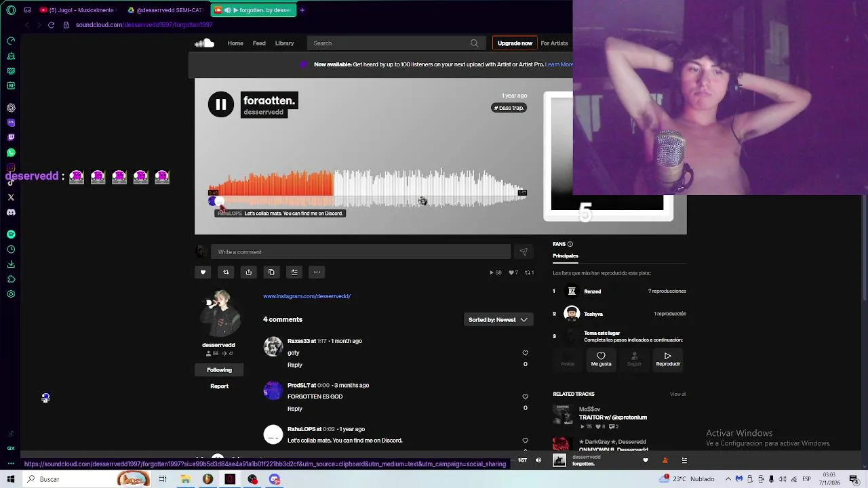Click the Report link

click(219, 386)
